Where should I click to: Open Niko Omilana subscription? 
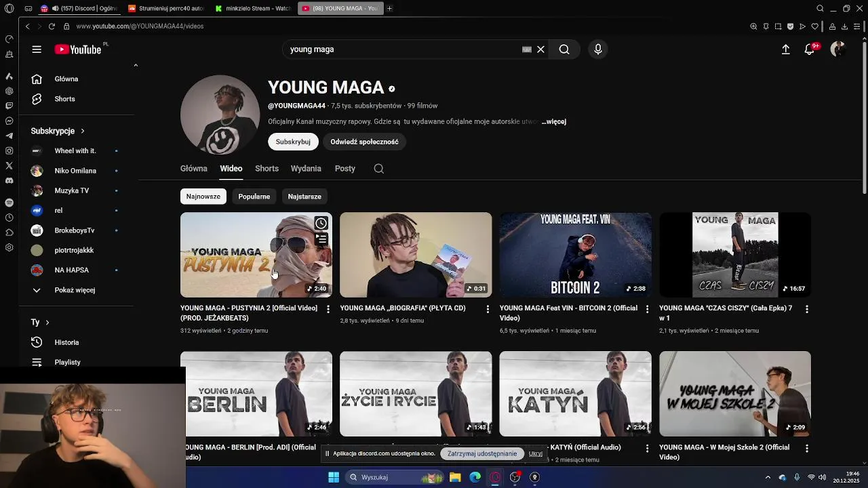click(x=75, y=171)
